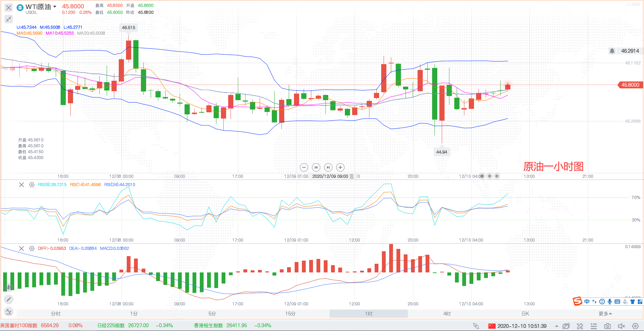The width and height of the screenshot is (644, 331).
Task: Step the chart to previous candle
Action: point(316,167)
